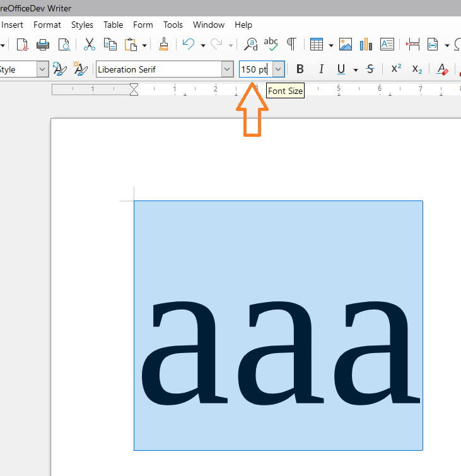The image size is (461, 476).
Task: Open the Format menu
Action: pos(47,25)
